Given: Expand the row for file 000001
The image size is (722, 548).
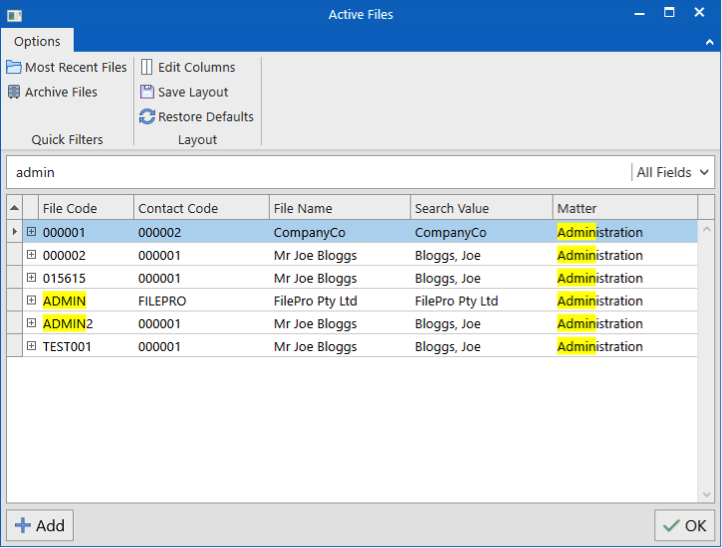Looking at the screenshot, I should (x=31, y=232).
